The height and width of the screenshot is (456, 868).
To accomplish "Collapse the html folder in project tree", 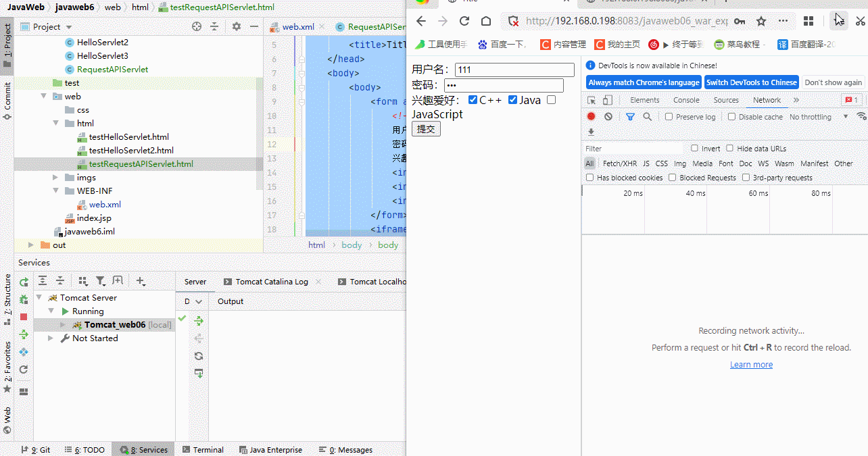I will coord(55,124).
